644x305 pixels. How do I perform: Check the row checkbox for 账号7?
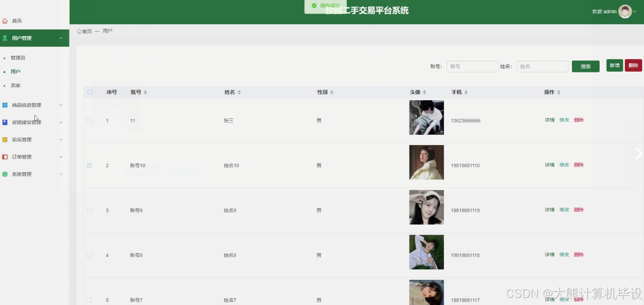(89, 300)
